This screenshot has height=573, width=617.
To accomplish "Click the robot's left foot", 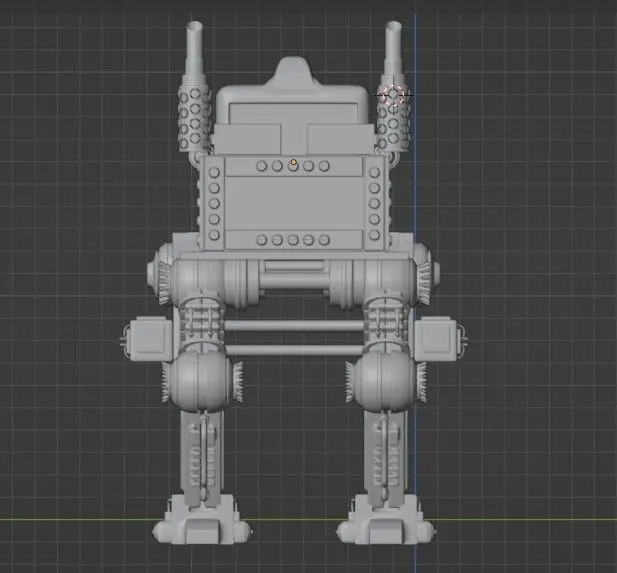I will click(202, 521).
